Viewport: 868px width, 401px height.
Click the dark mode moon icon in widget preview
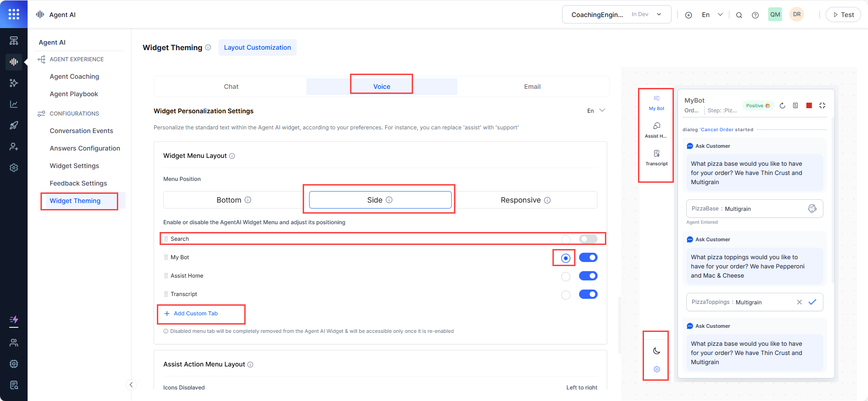[x=656, y=351]
